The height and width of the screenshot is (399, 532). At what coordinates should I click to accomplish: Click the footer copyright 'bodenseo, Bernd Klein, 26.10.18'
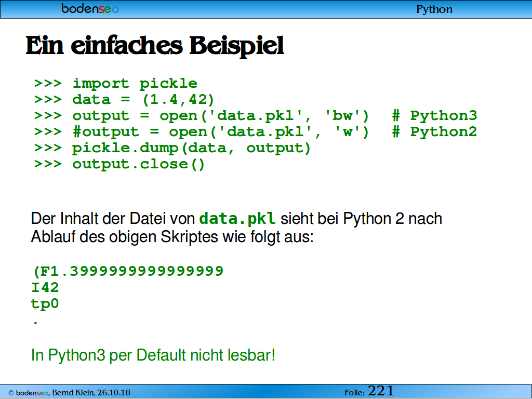point(69,393)
